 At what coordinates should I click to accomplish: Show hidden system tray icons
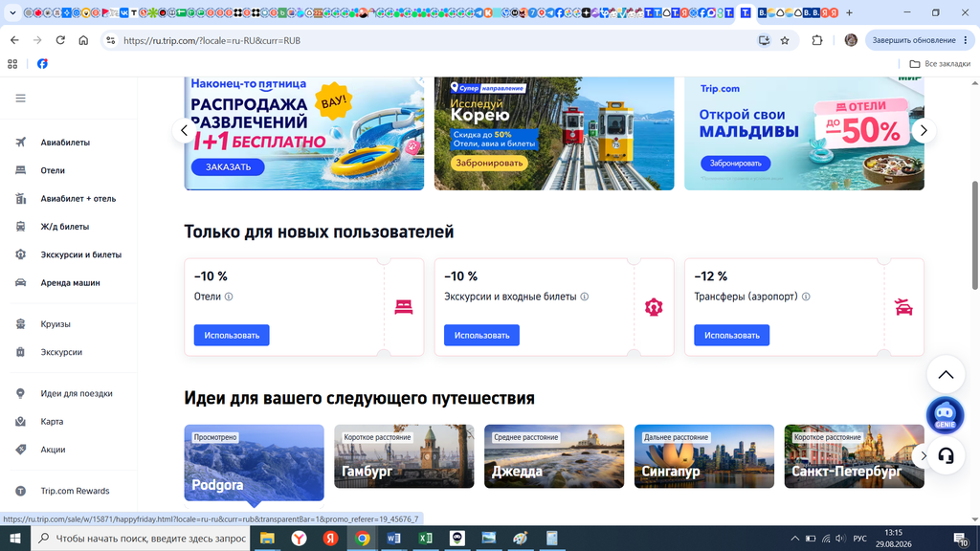[x=795, y=539]
